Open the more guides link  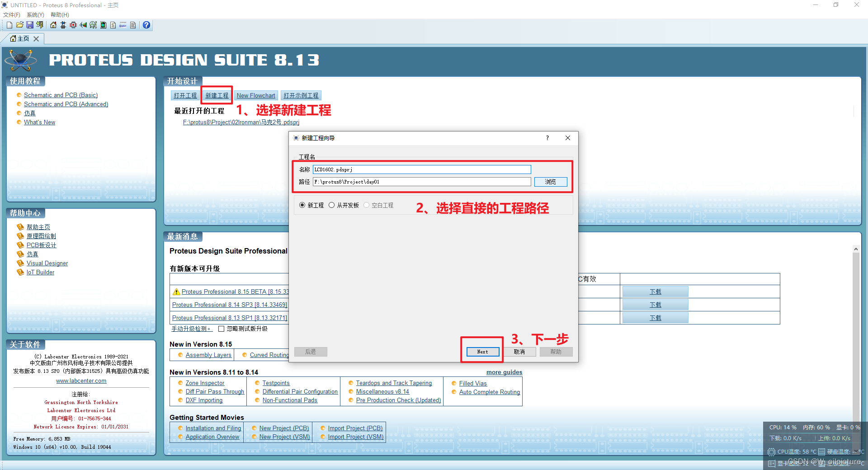coord(504,372)
